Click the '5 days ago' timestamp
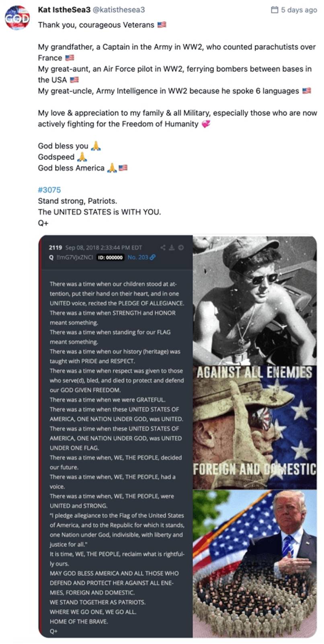 tap(299, 10)
